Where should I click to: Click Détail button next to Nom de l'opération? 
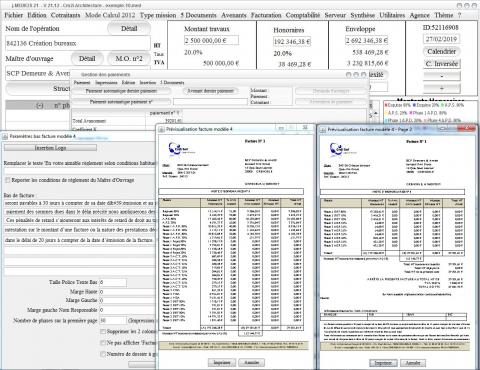(129, 29)
